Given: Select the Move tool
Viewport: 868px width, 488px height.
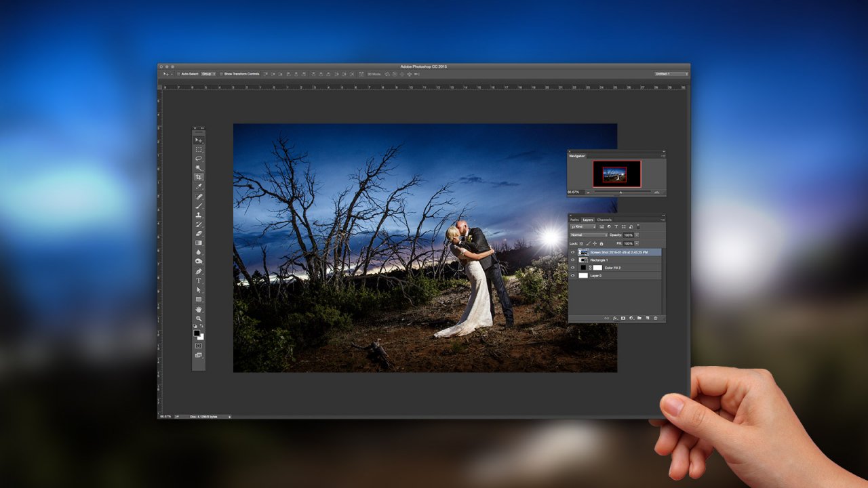Looking at the screenshot, I should [x=199, y=140].
